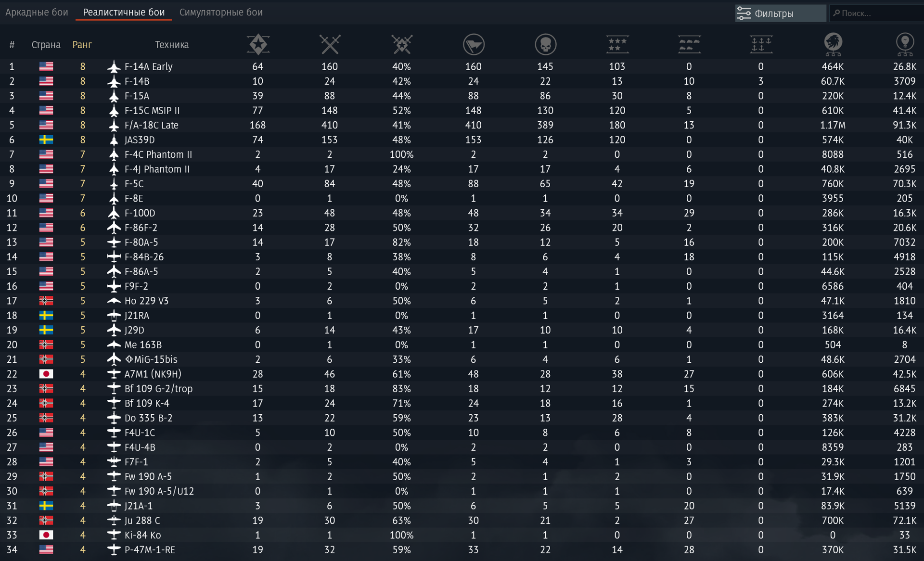The height and width of the screenshot is (561, 924).
Task: Sort by the naval kills anchors icon
Action: [761, 44]
